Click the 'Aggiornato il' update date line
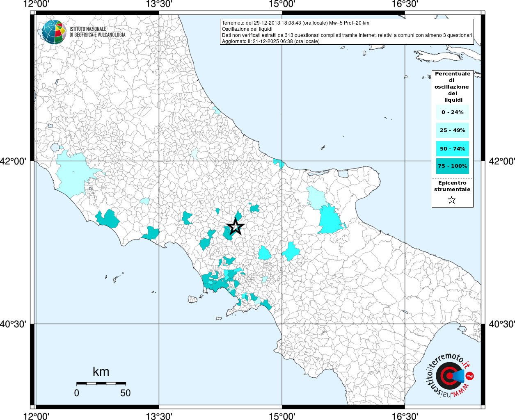Image resolution: width=515 pixels, height=420 pixels. click(270, 41)
